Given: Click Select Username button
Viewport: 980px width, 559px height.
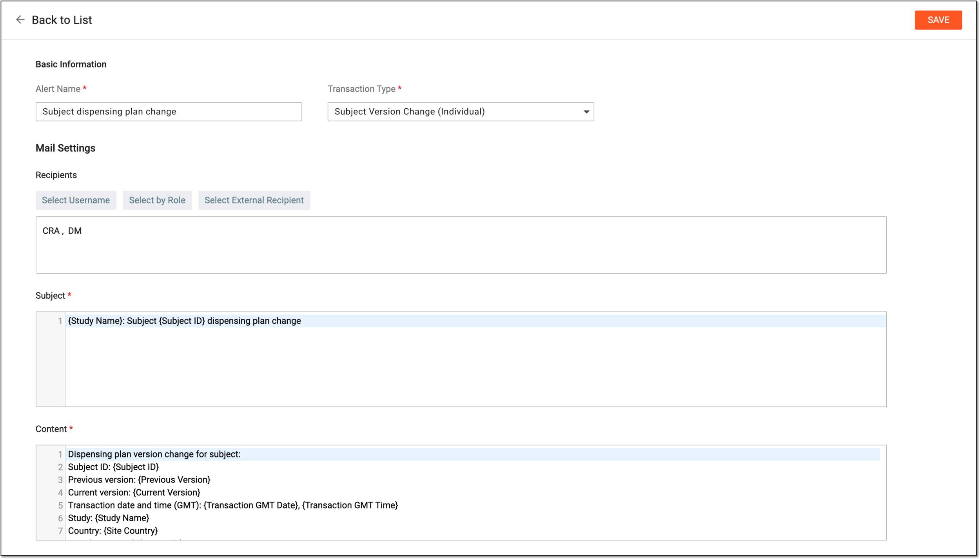Looking at the screenshot, I should coord(76,200).
